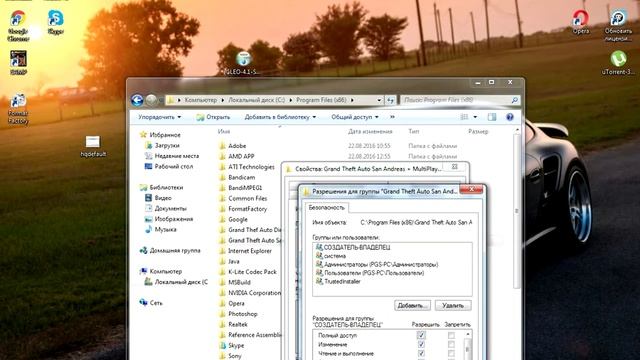Open Общий доступ dropdown

click(x=355, y=117)
